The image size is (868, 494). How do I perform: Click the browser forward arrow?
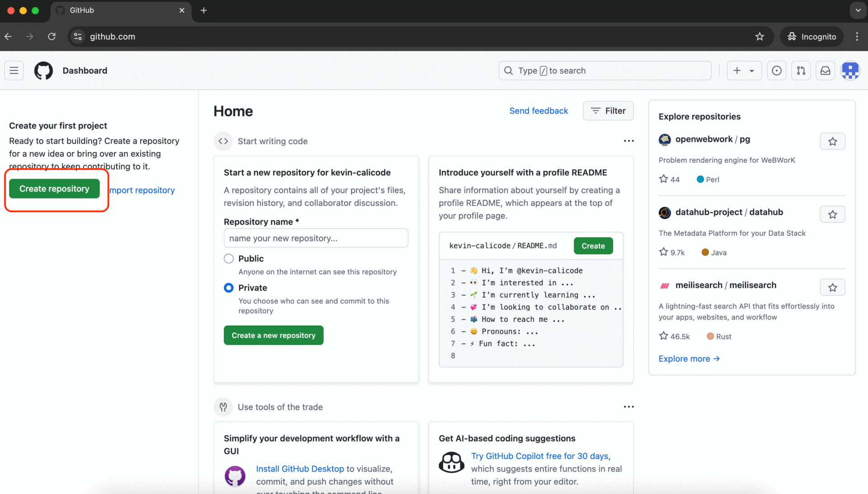[30, 37]
